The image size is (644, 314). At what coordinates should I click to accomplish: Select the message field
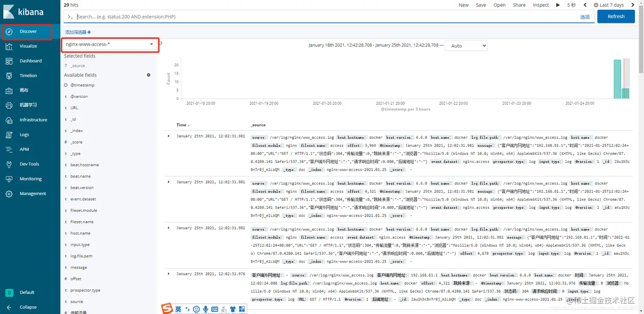[x=78, y=268]
